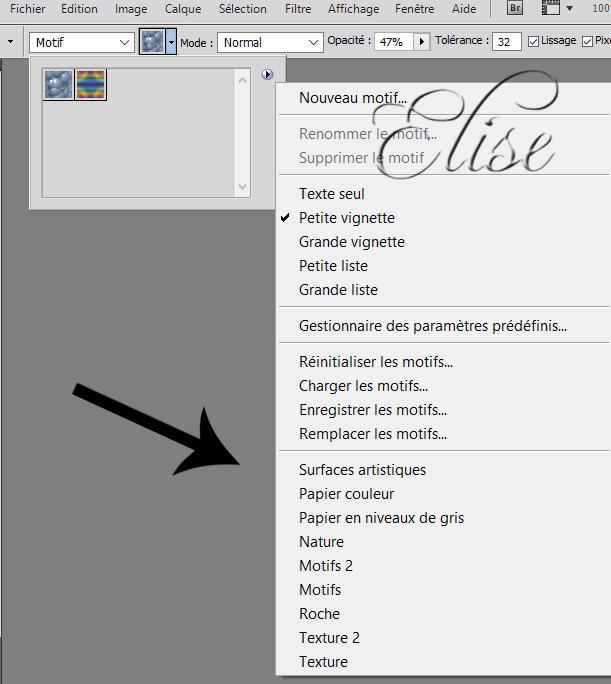Open the Opacité slider arrow
Screen dimensions: 611x684
[421, 42]
